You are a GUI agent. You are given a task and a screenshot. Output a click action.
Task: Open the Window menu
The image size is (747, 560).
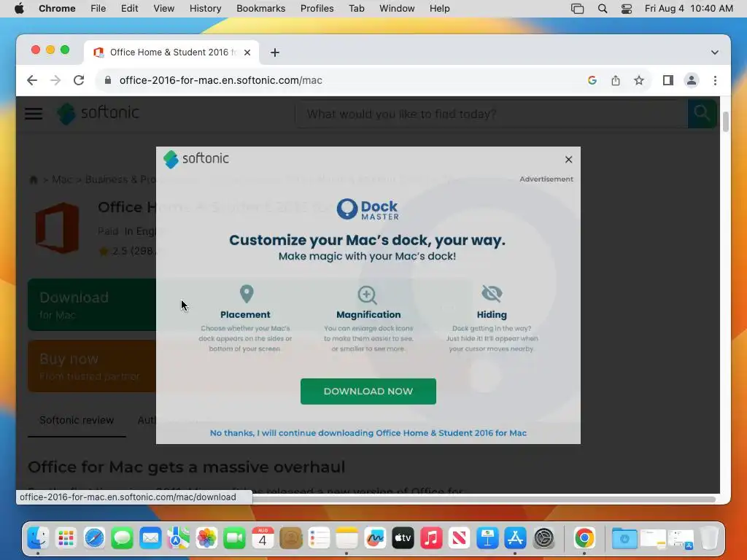(397, 9)
